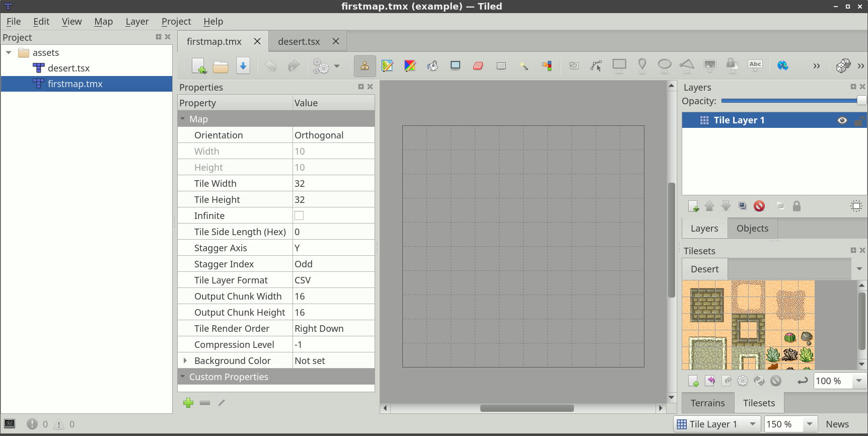The image size is (868, 436).
Task: Select the Insert Text tool
Action: point(755,66)
